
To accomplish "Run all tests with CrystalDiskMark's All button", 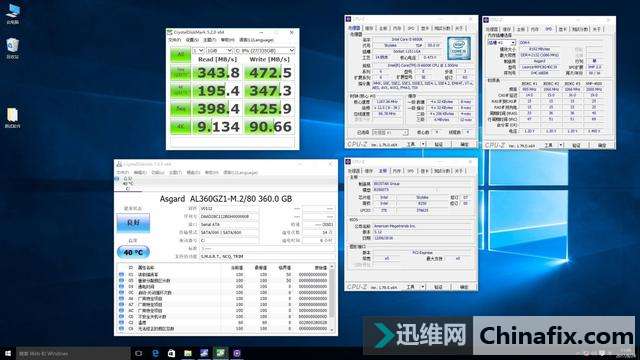I will (180, 55).
